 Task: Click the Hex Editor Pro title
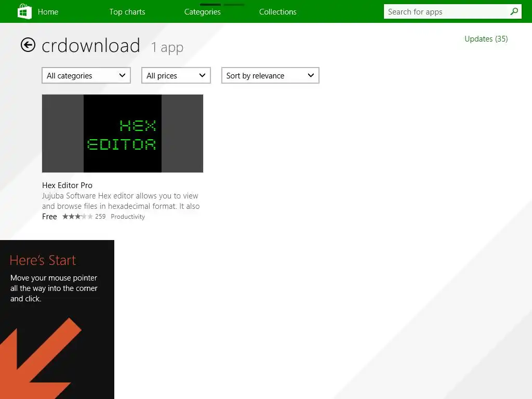(67, 185)
